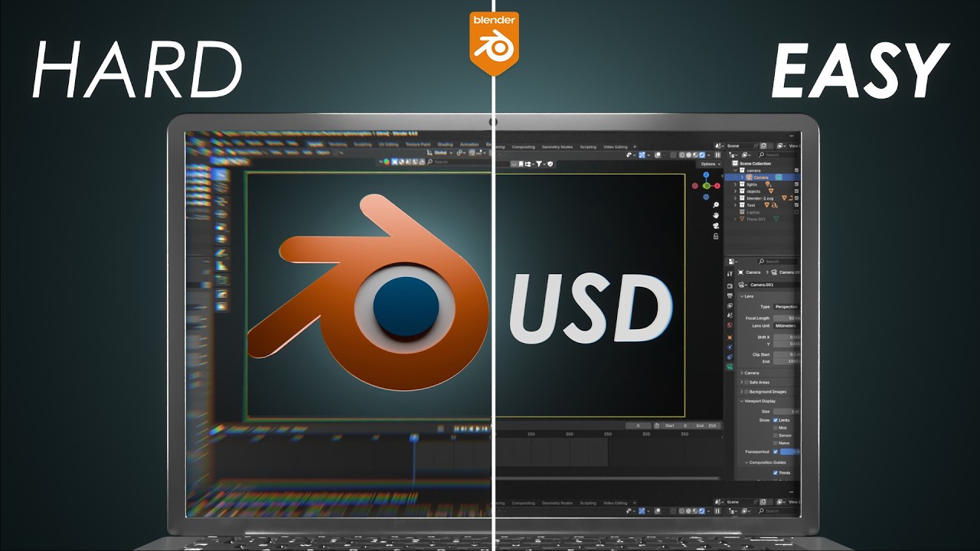Enable the Sensor checkbox under Show
980x551 pixels.
(x=776, y=435)
